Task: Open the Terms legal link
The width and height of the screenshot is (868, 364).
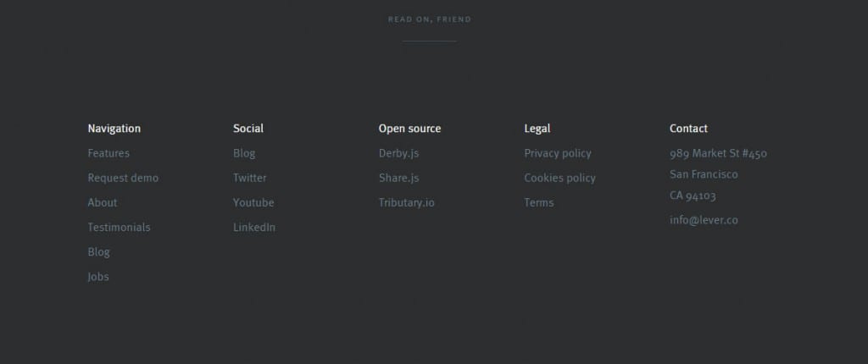Action: pyautogui.click(x=538, y=202)
